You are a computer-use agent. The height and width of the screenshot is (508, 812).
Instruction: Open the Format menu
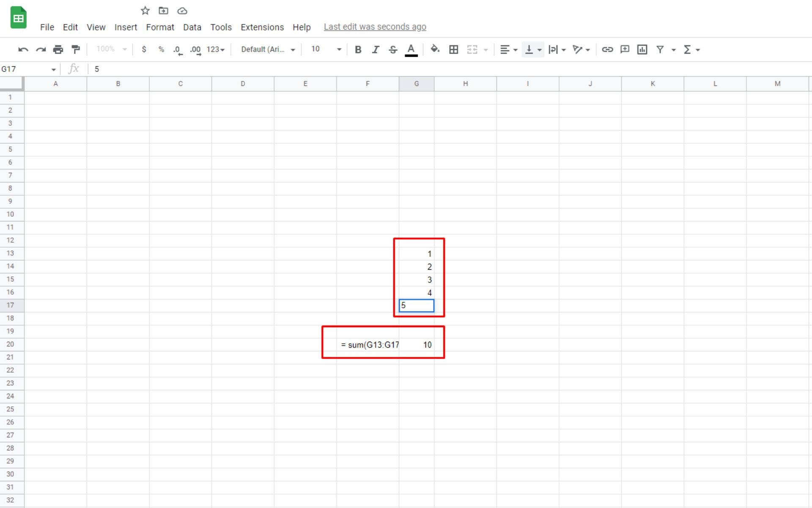(160, 27)
